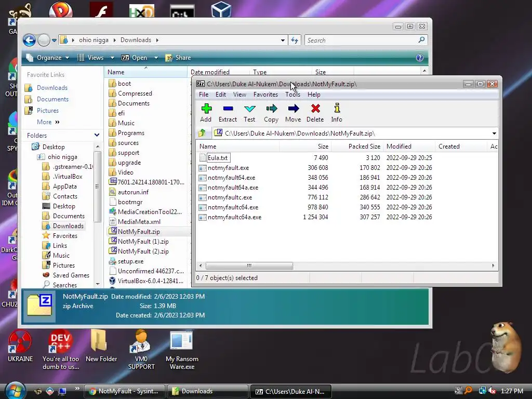Open the Views dropdown arrow
Viewport: 532px width, 399px height.
pyautogui.click(x=112, y=58)
